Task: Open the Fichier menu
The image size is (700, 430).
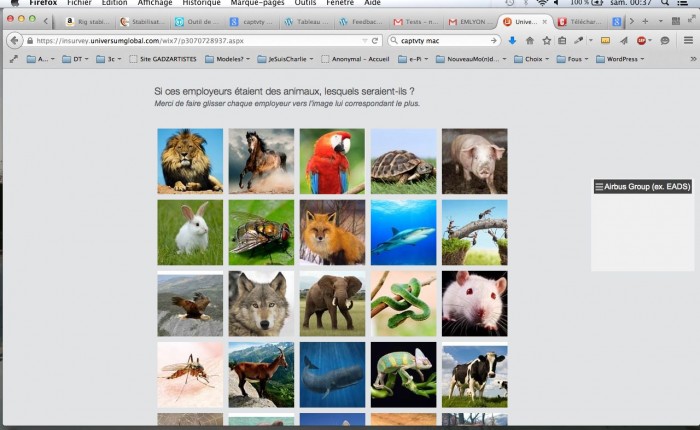Action: pyautogui.click(x=79, y=3)
